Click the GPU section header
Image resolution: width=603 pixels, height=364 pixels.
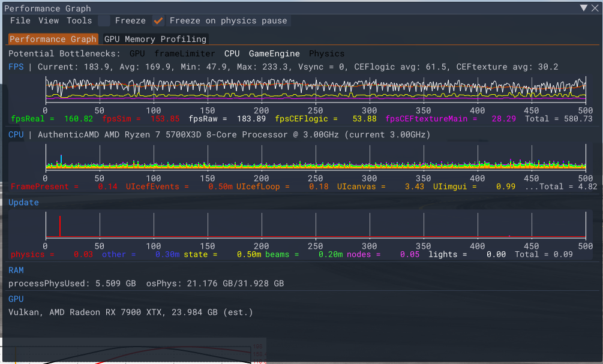[x=16, y=299]
